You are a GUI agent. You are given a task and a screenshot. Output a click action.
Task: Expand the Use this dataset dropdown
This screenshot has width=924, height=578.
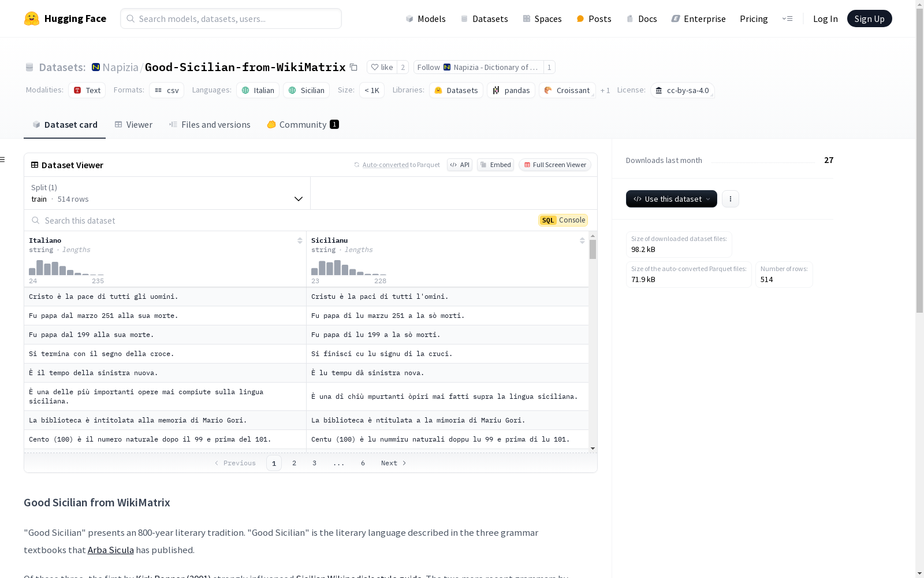pyautogui.click(x=672, y=199)
